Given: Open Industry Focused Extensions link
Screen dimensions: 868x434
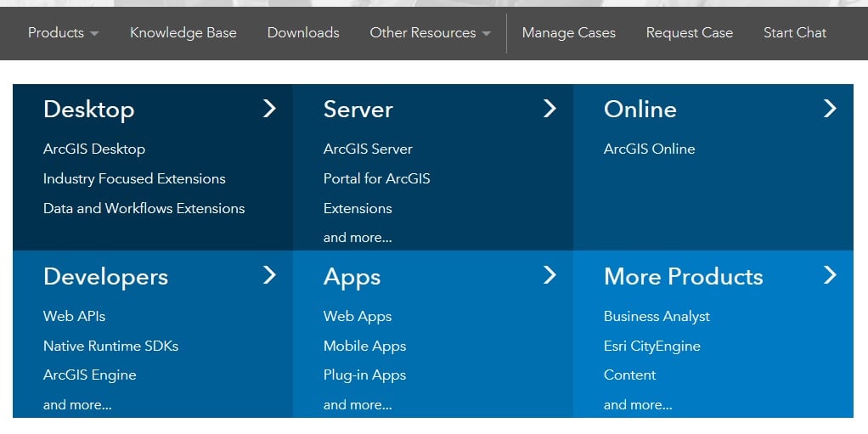Looking at the screenshot, I should (x=134, y=179).
